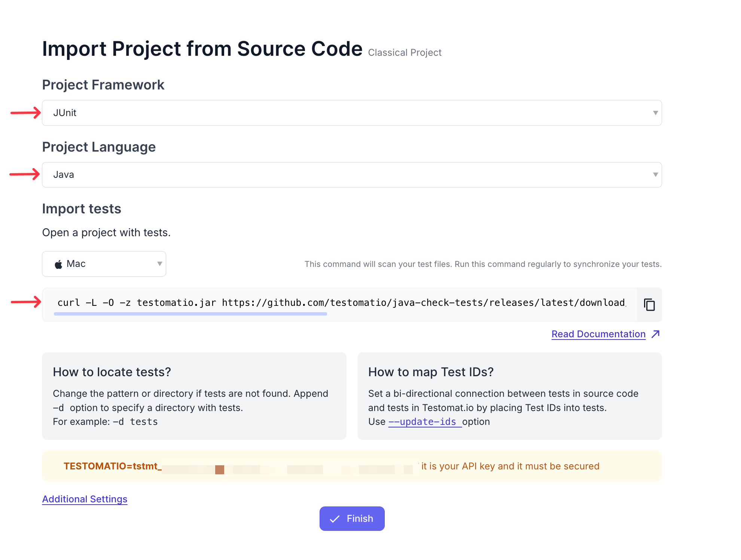Click the How to locate tests card
This screenshot has width=741, height=560.
coord(194,396)
